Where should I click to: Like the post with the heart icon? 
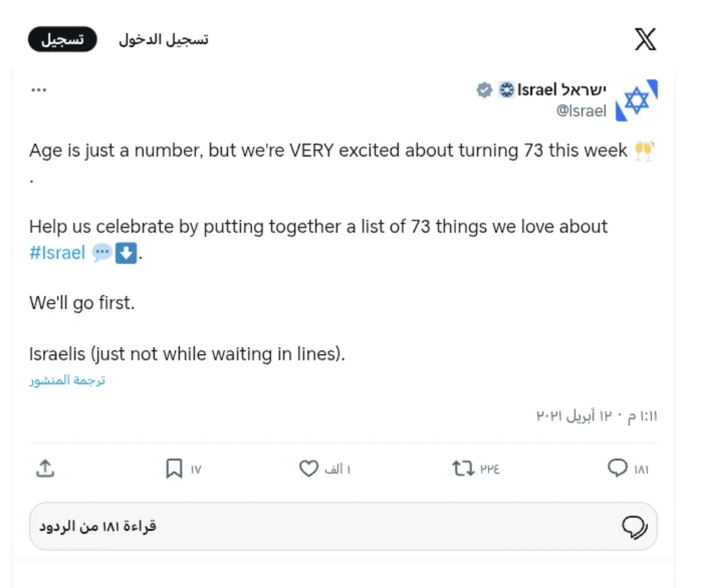click(309, 469)
